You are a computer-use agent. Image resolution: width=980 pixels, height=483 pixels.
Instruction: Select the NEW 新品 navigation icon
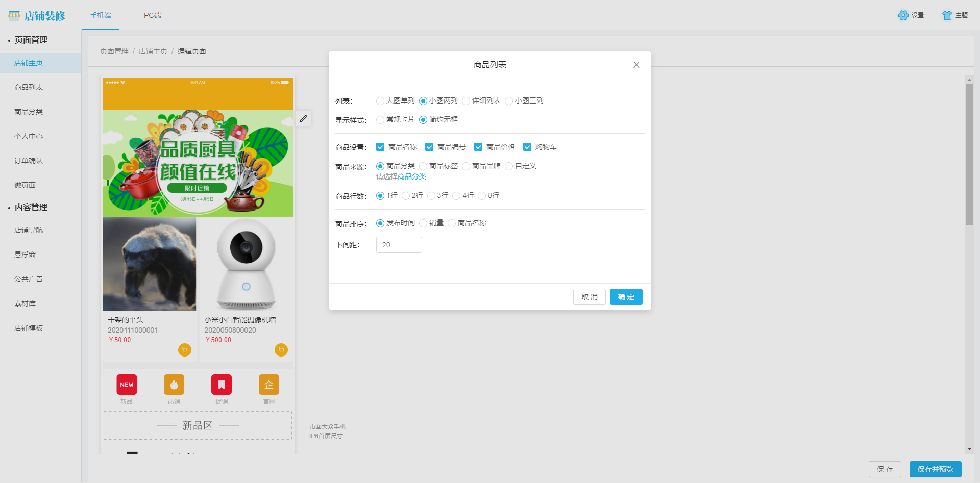coord(127,385)
